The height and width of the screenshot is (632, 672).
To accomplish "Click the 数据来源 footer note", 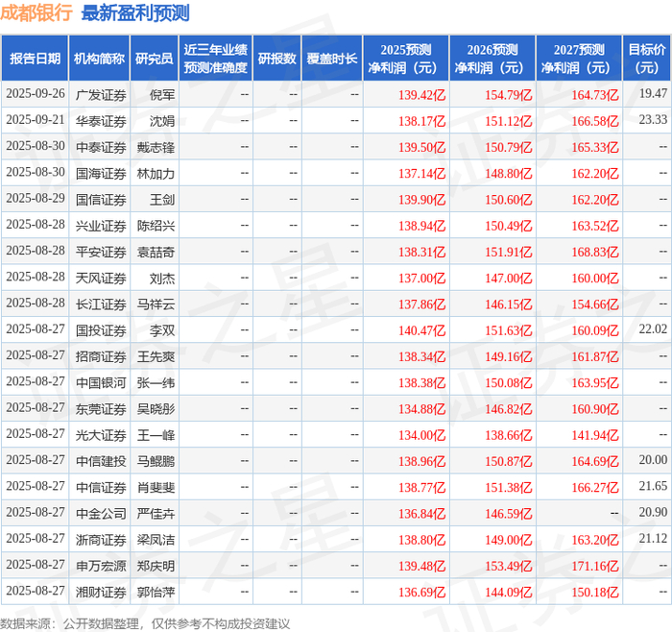I will click(x=145, y=624).
